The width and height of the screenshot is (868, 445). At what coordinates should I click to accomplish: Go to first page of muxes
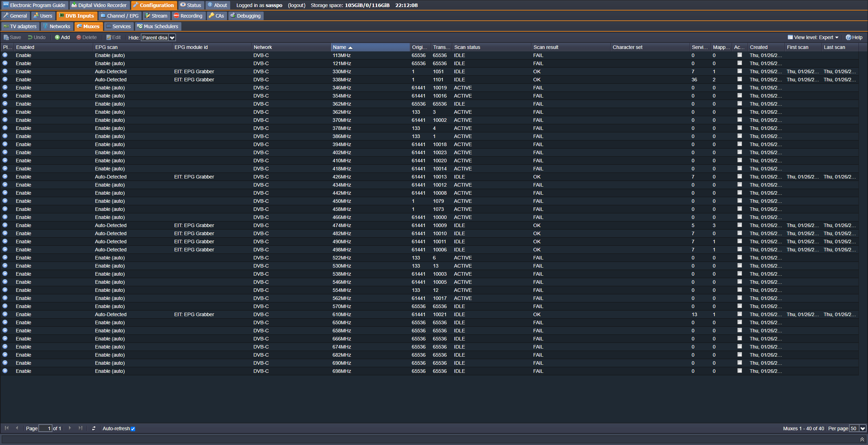coord(7,428)
